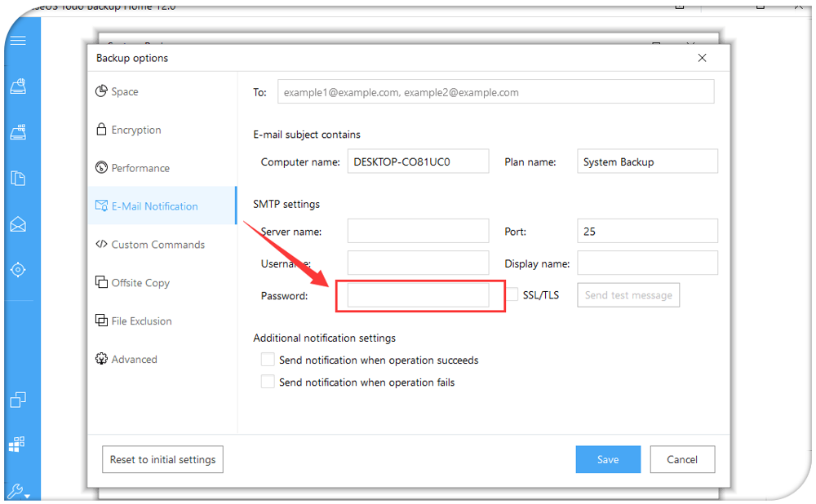Select the Custom Commands tab

157,245
